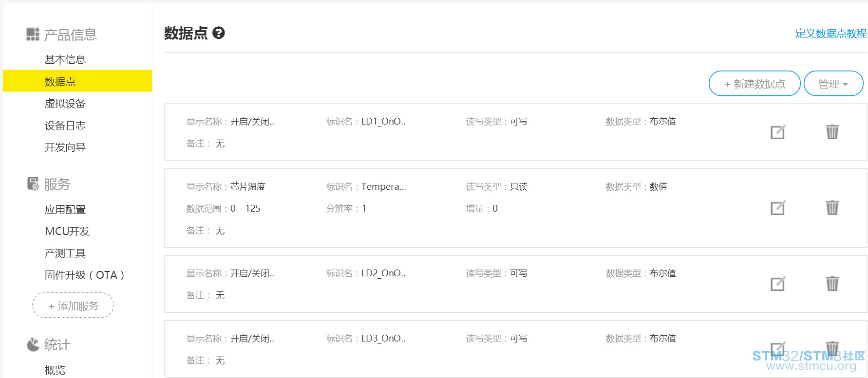Open the 数据点 help question-mark icon
Image resolution: width=868 pixels, height=378 pixels.
(x=219, y=33)
